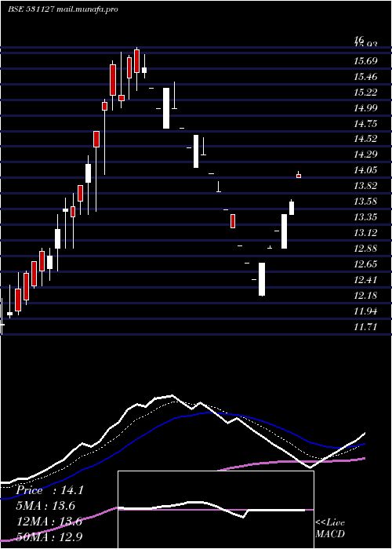Click the 'BSE 531127 mail.munafa.pro' header text
This screenshot has height=549, width=392.
tap(63, 9)
